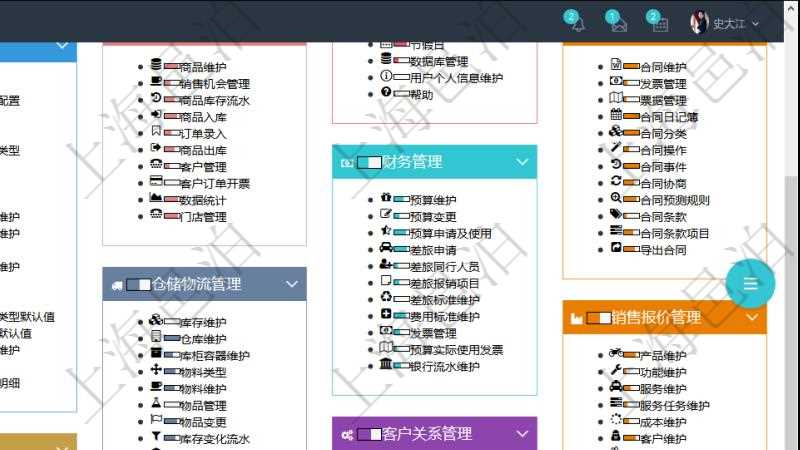Click the bookmark icon beside 订单录入

pyautogui.click(x=156, y=131)
